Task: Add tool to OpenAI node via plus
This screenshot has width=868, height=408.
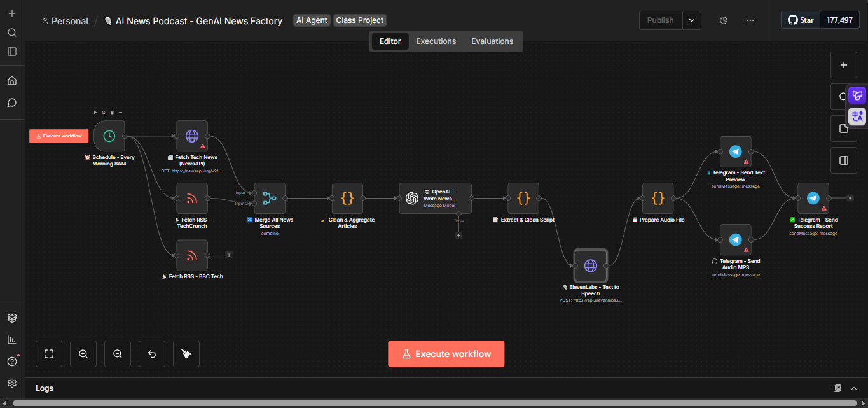Action: (458, 235)
